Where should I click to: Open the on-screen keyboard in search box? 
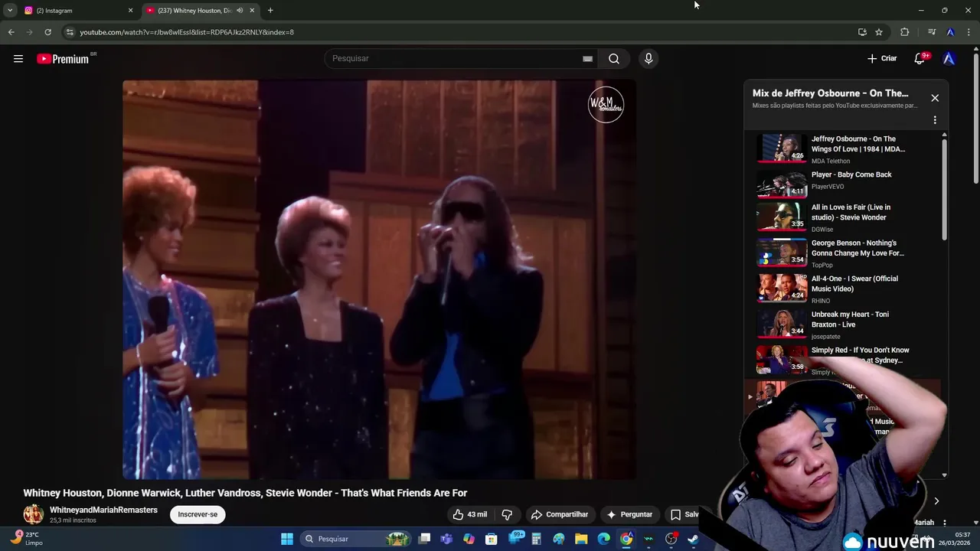point(587,58)
